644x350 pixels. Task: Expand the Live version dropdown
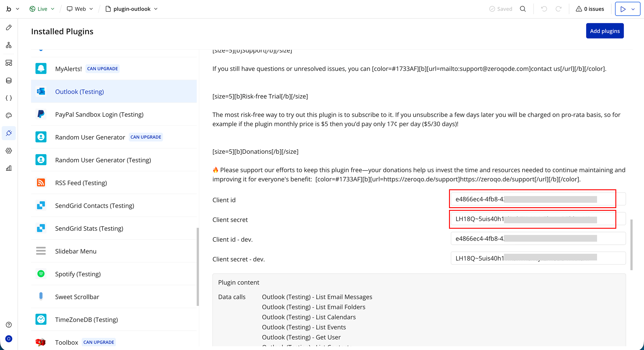click(42, 9)
